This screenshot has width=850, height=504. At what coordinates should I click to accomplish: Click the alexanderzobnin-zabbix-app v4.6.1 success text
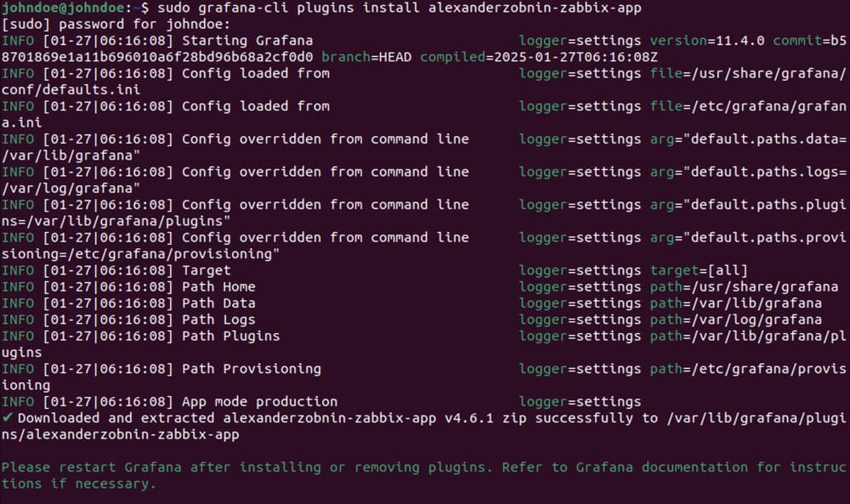coord(359,418)
